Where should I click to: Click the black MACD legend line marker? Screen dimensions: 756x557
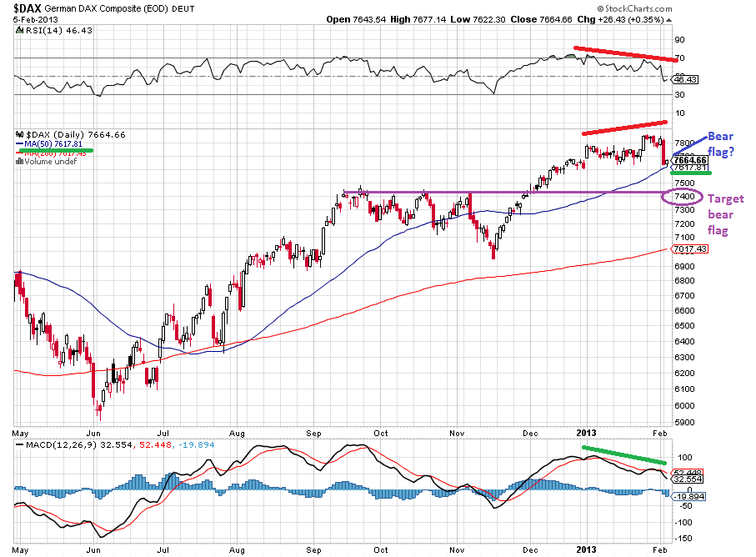click(19, 444)
